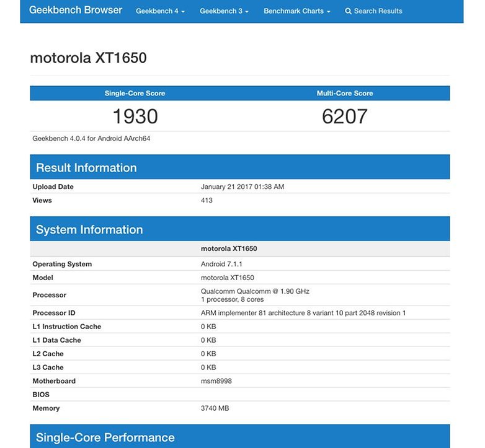Select the motorola XT1650 page title
Image resolution: width=485 pixels, height=448 pixels.
88,58
